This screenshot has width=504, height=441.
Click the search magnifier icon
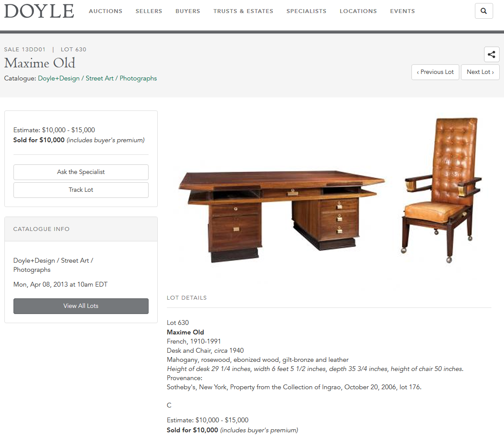[484, 11]
